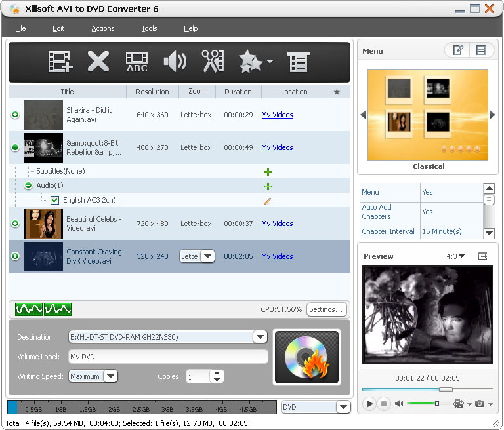
Task: Add audio track with green plus in Audio row
Action: pos(268,186)
